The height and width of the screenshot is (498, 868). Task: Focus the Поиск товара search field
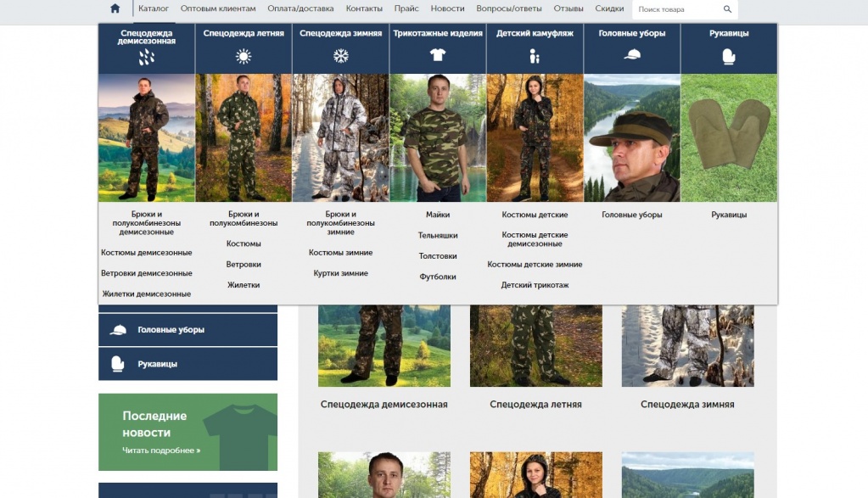pos(678,9)
